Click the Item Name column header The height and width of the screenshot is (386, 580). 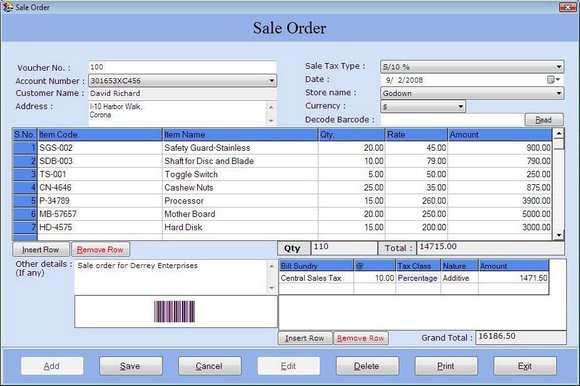(240, 135)
